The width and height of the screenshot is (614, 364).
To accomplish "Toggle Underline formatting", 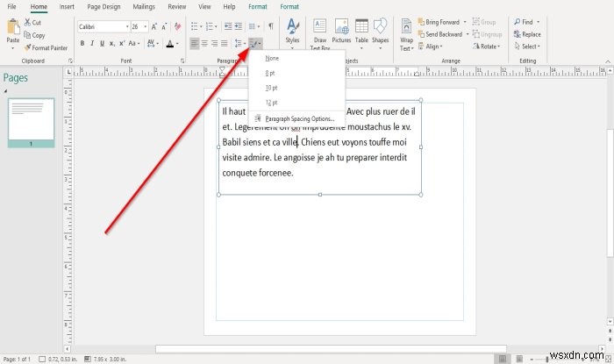I will (102, 44).
